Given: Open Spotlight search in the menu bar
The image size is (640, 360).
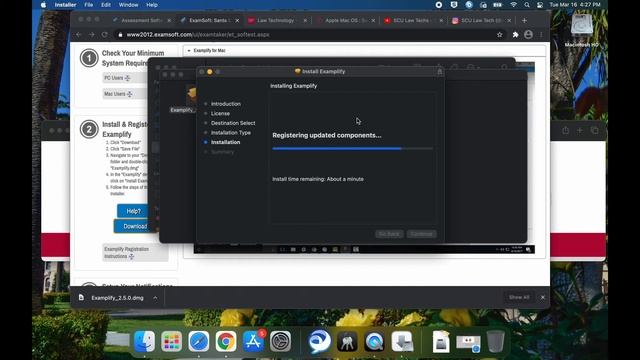Looking at the screenshot, I should 527,5.
